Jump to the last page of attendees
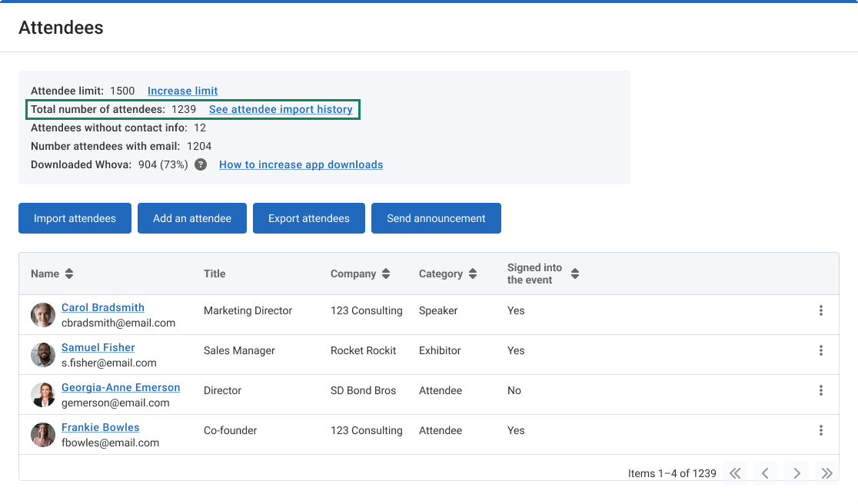Image resolution: width=858 pixels, height=504 pixels. point(826,473)
